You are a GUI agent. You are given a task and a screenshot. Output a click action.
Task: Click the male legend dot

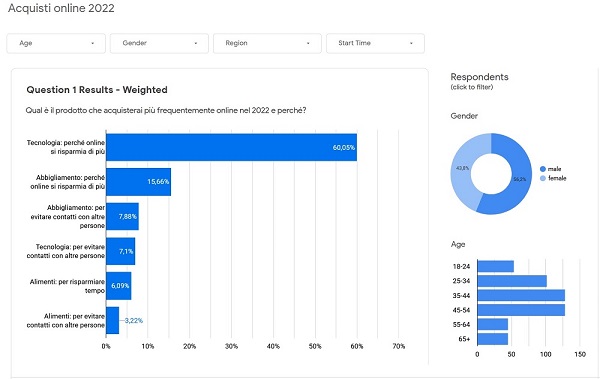(543, 169)
